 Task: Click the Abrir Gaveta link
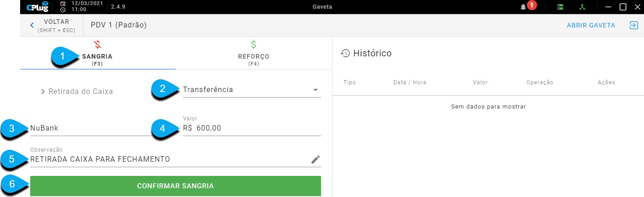591,25
